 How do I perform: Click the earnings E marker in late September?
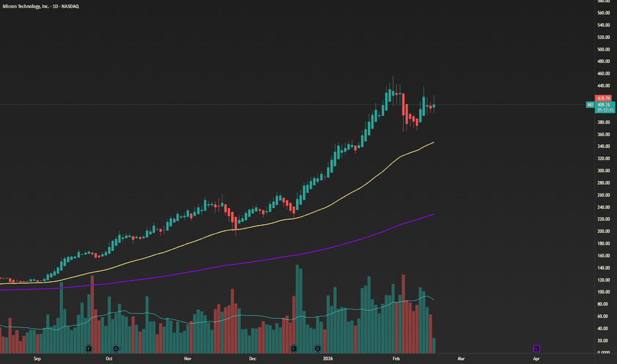89,347
